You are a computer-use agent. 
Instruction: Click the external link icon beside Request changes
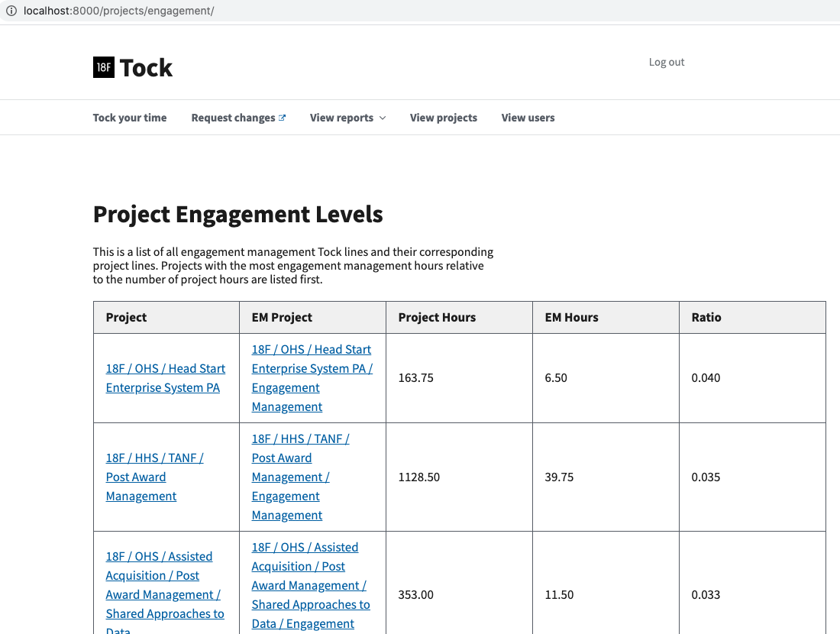click(282, 118)
